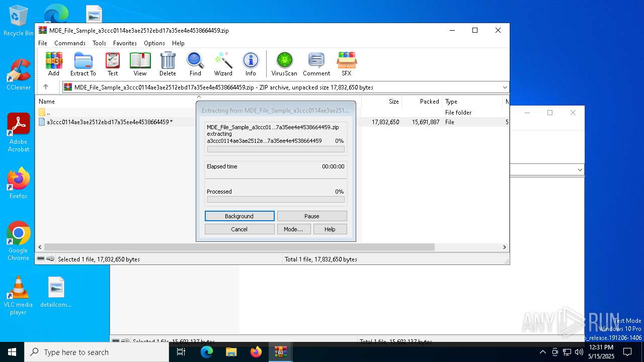
Task: Click the Add toolbar icon
Action: [x=54, y=64]
